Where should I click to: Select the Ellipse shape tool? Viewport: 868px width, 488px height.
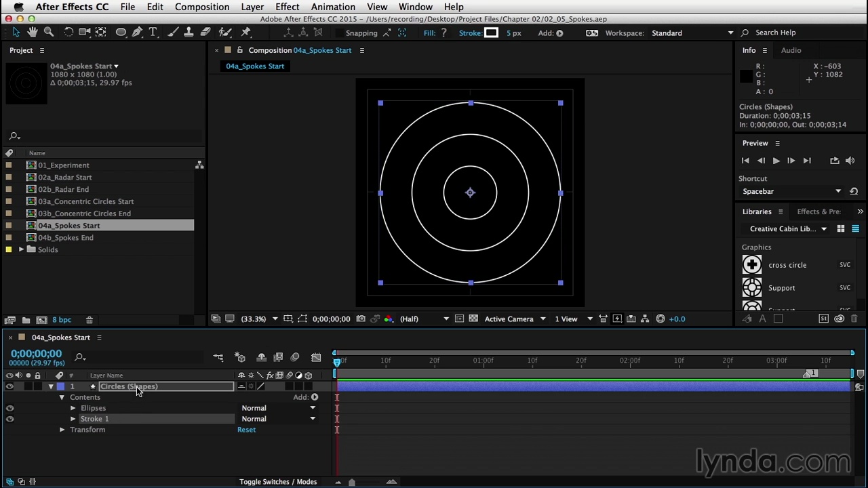click(121, 33)
